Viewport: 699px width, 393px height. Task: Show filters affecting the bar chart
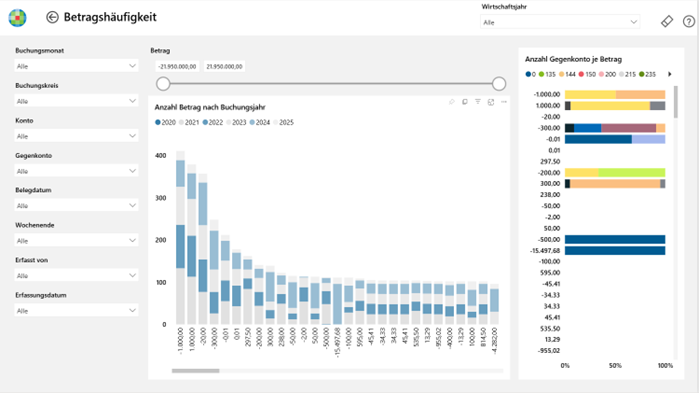pyautogui.click(x=478, y=102)
